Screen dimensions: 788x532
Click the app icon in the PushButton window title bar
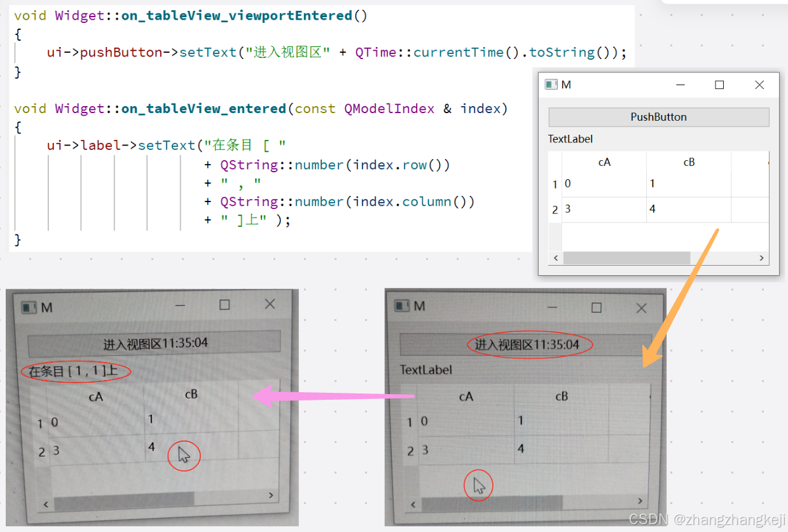[551, 85]
